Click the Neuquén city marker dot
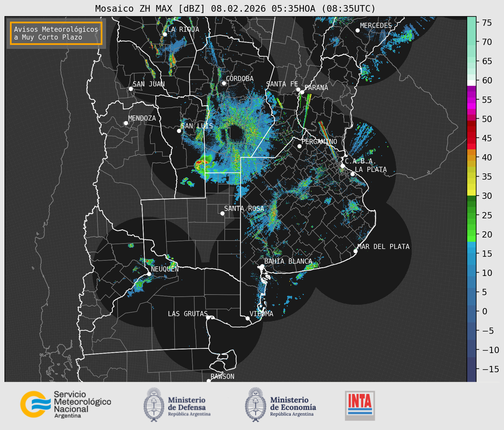 [x=149, y=274]
